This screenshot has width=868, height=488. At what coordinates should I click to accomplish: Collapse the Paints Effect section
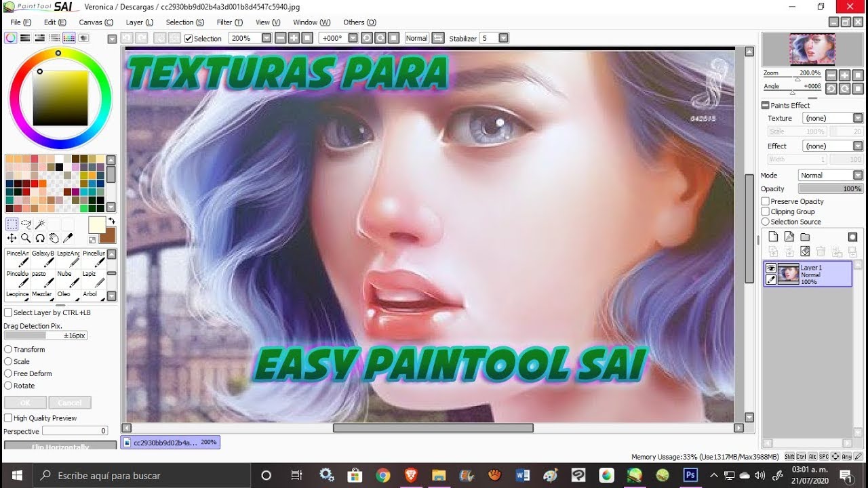pyautogui.click(x=765, y=105)
